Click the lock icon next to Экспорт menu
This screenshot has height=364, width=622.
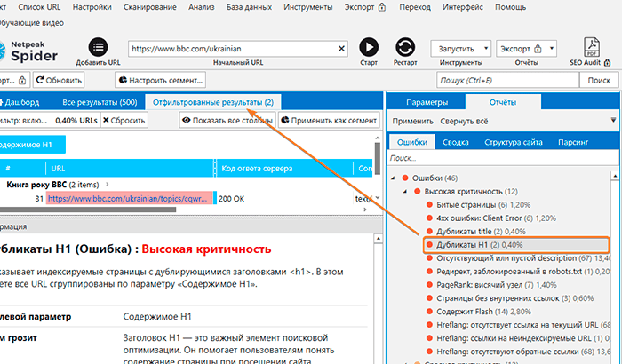point(381,7)
